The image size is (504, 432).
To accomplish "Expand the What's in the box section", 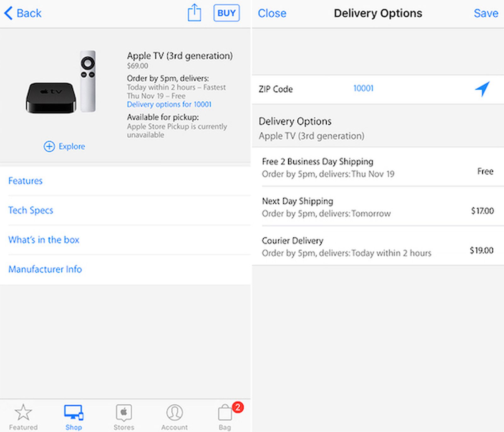I will 44,240.
